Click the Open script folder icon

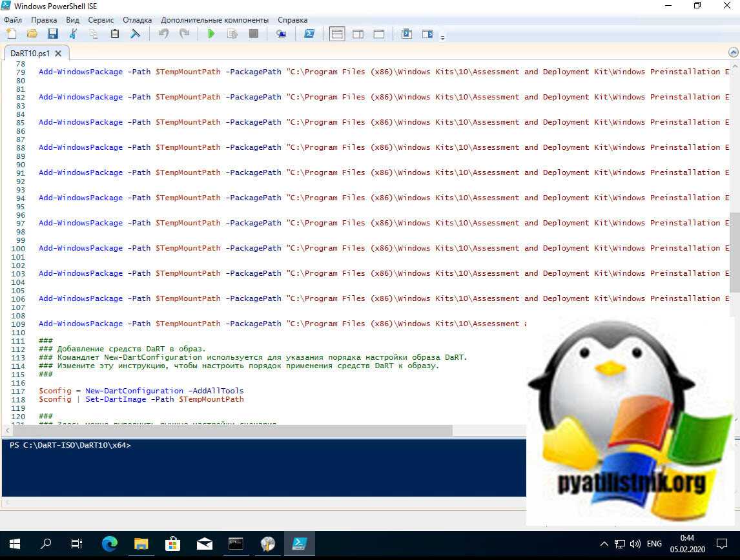pyautogui.click(x=32, y=34)
